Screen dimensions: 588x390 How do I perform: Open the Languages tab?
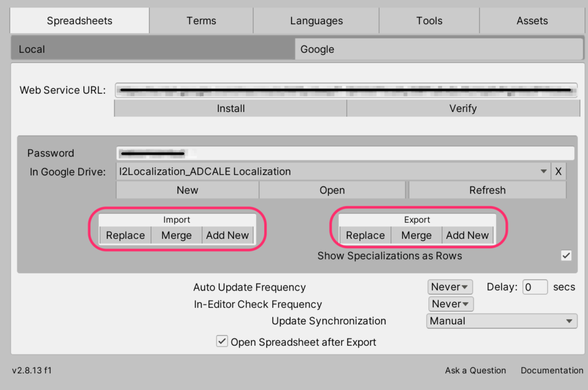tap(316, 21)
